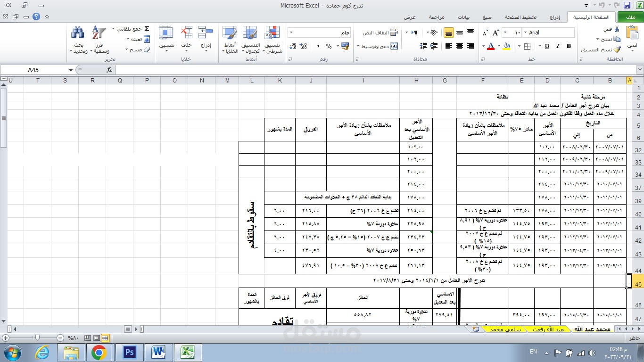Apply the red font color swatch
Image resolution: width=644 pixels, height=362 pixels.
[x=491, y=46]
